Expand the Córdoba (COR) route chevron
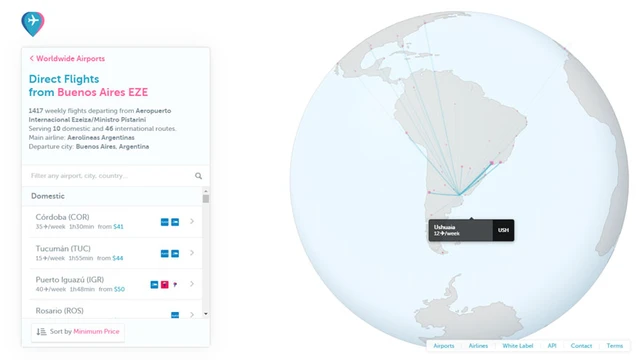The height and width of the screenshot is (360, 640). [x=192, y=221]
